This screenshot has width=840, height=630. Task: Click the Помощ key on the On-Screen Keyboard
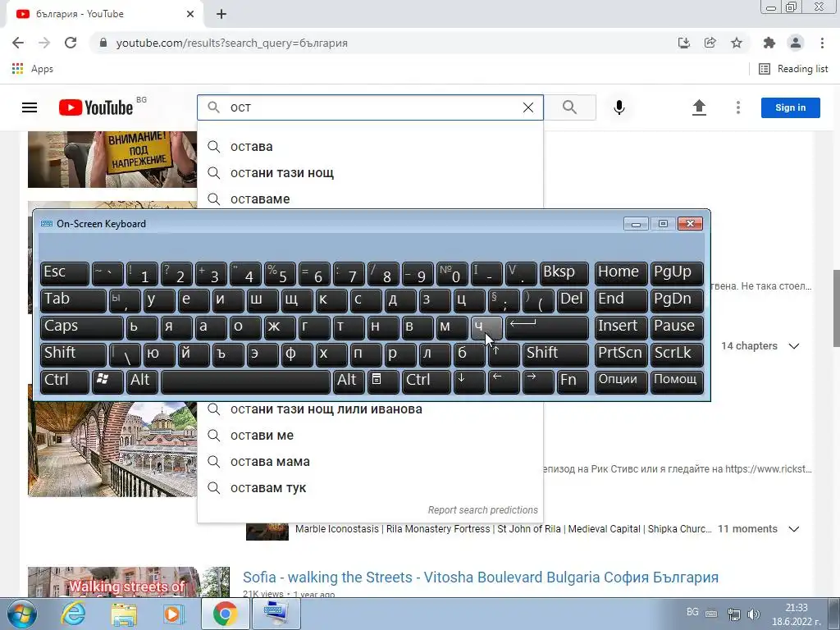[677, 381]
